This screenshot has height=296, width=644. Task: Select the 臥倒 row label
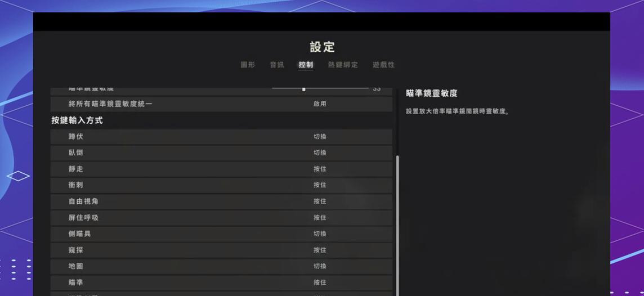pos(76,153)
